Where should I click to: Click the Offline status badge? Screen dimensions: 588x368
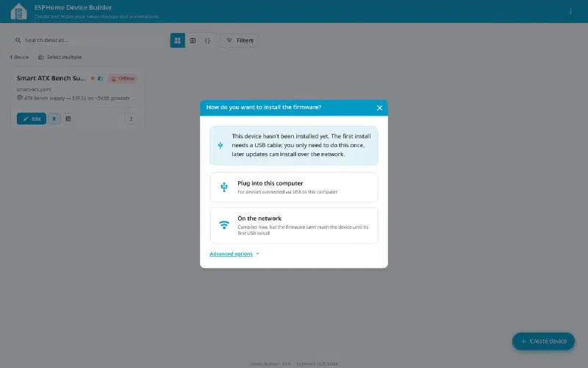[123, 79]
